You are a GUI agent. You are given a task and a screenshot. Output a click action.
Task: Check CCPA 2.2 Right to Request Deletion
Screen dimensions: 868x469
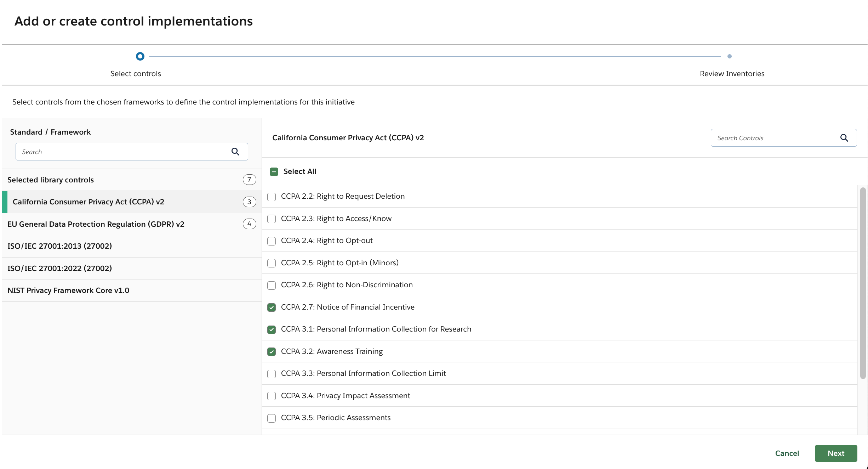(x=272, y=197)
